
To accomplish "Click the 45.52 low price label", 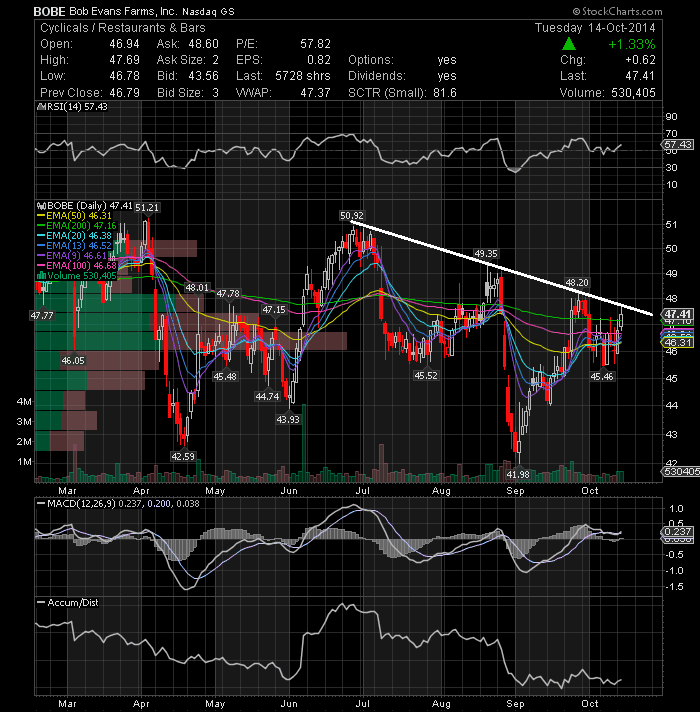I will (x=425, y=376).
